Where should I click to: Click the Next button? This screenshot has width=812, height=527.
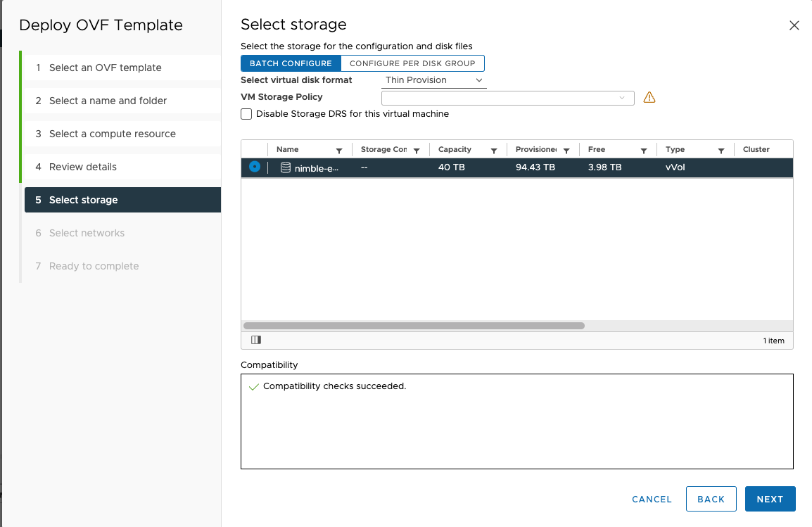tap(770, 499)
